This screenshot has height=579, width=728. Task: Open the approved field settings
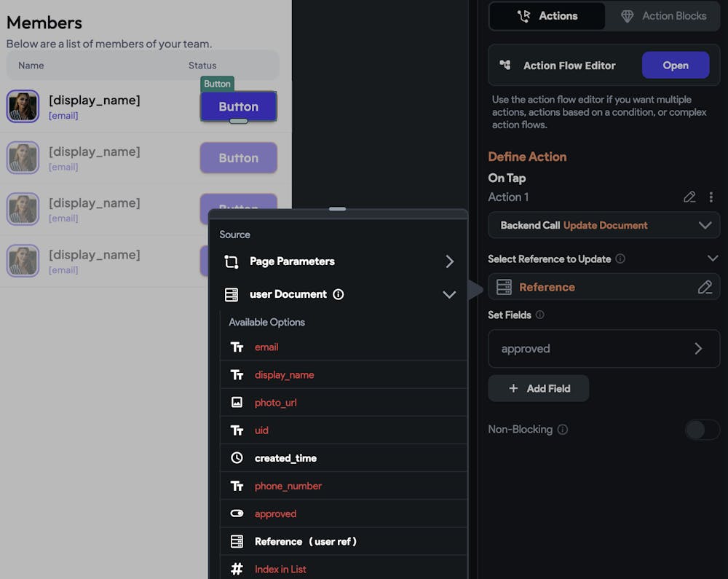604,349
